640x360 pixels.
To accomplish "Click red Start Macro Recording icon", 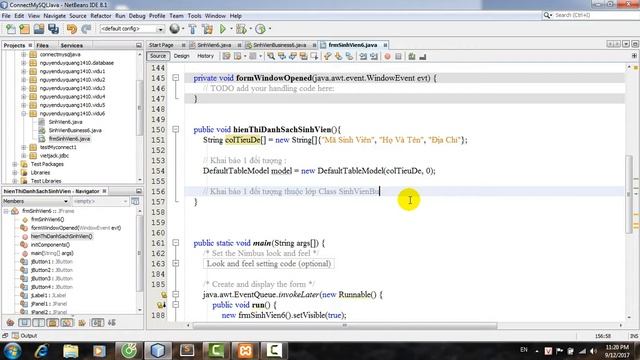I will [x=387, y=56].
